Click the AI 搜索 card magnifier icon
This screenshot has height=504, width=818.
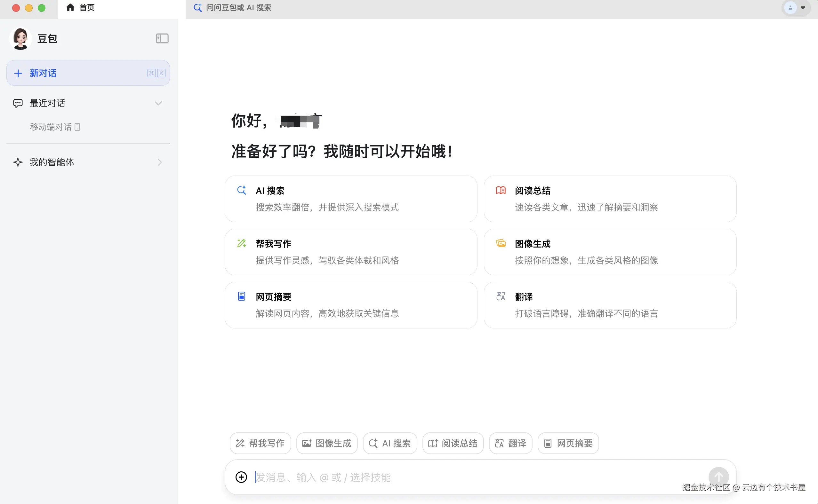(242, 190)
